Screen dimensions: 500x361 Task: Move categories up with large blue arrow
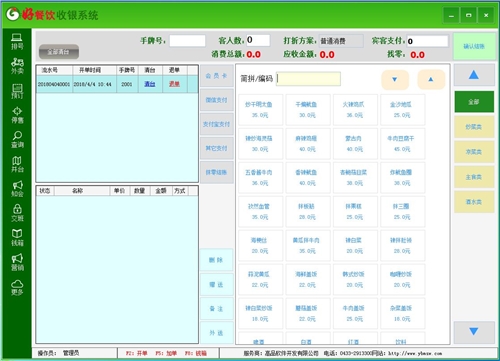474,75
